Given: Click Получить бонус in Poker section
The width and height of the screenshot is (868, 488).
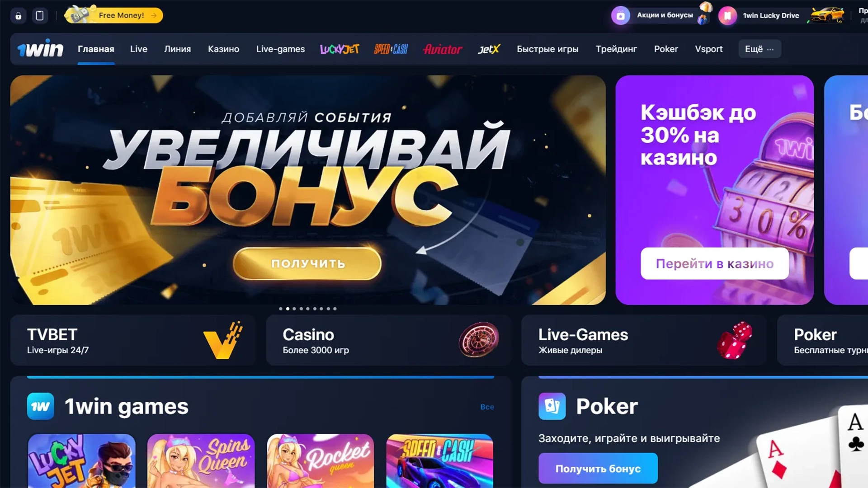Looking at the screenshot, I should (x=598, y=469).
